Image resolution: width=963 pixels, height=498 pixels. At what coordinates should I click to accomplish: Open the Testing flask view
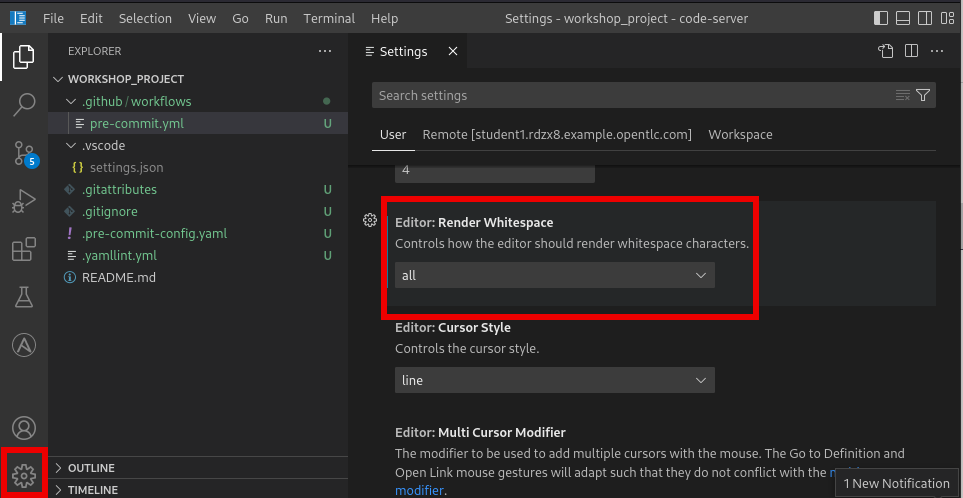point(23,298)
